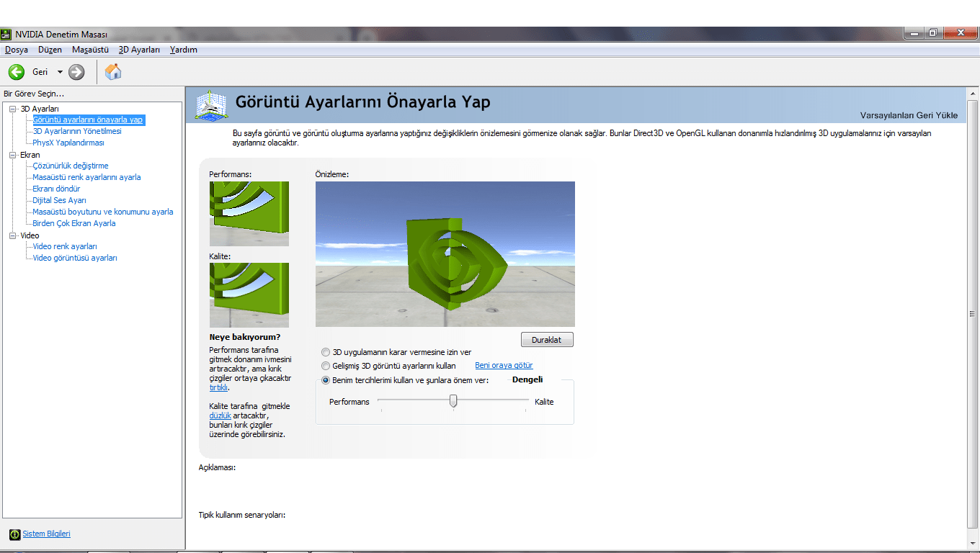Click the Sistem Bilgileri icon
Viewport: 980px width, 553px height.
pyautogui.click(x=14, y=534)
